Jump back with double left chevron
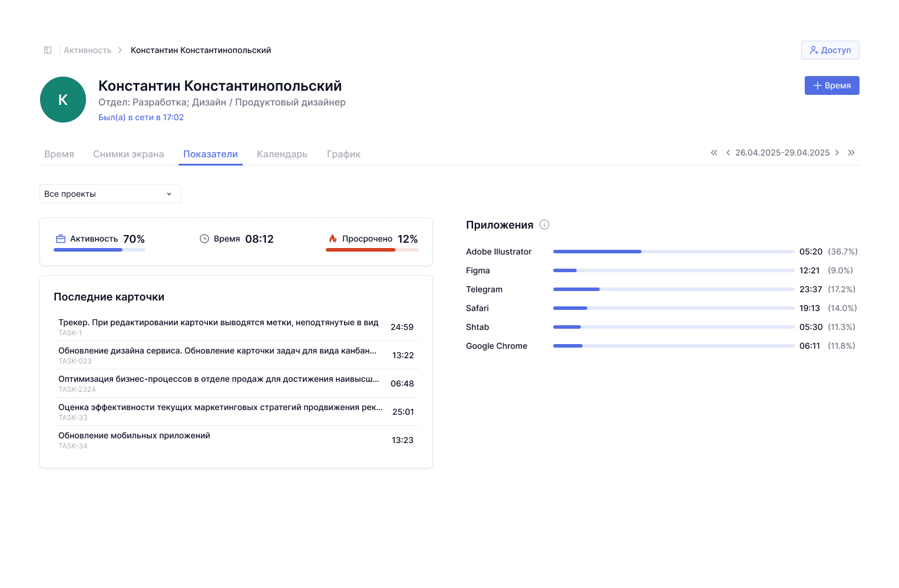 pyautogui.click(x=713, y=153)
